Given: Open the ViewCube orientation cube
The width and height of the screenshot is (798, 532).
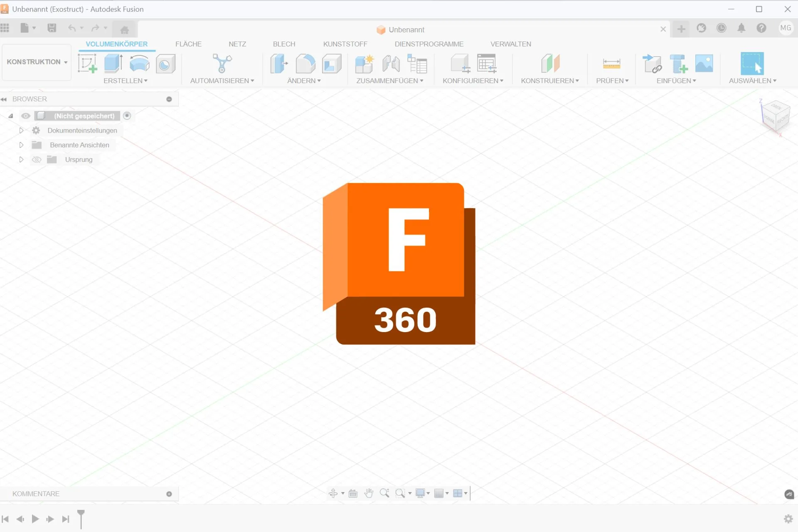Looking at the screenshot, I should coord(775,117).
